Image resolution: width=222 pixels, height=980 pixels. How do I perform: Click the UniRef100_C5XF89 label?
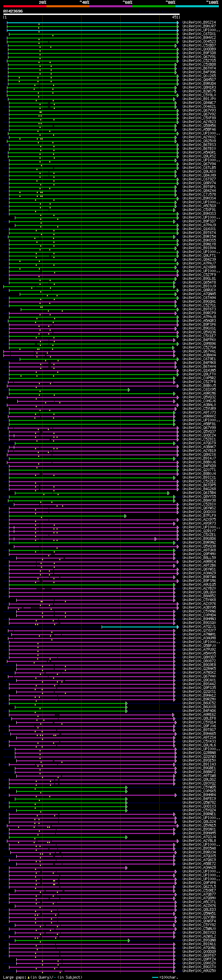pyautogui.click(x=199, y=118)
